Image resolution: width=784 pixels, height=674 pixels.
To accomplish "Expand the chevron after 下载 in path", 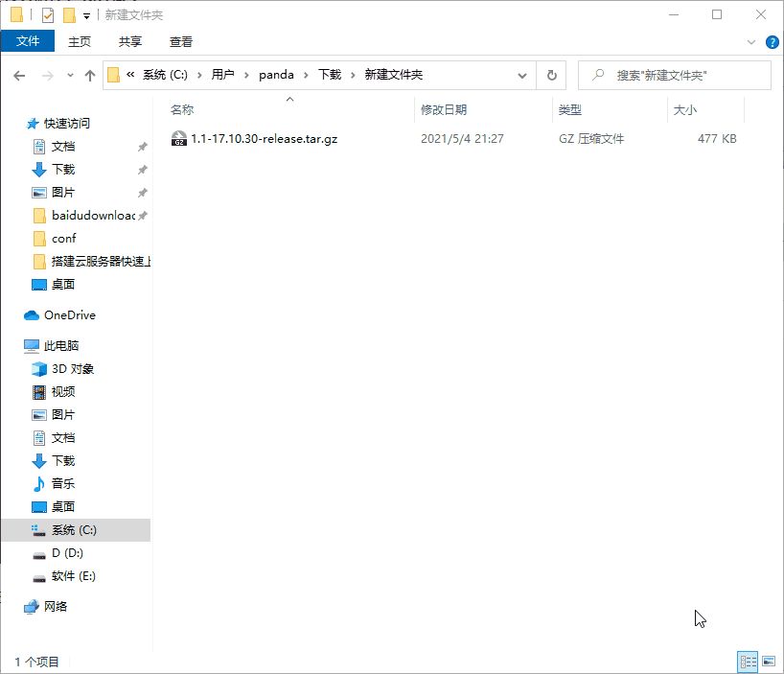I will point(353,76).
